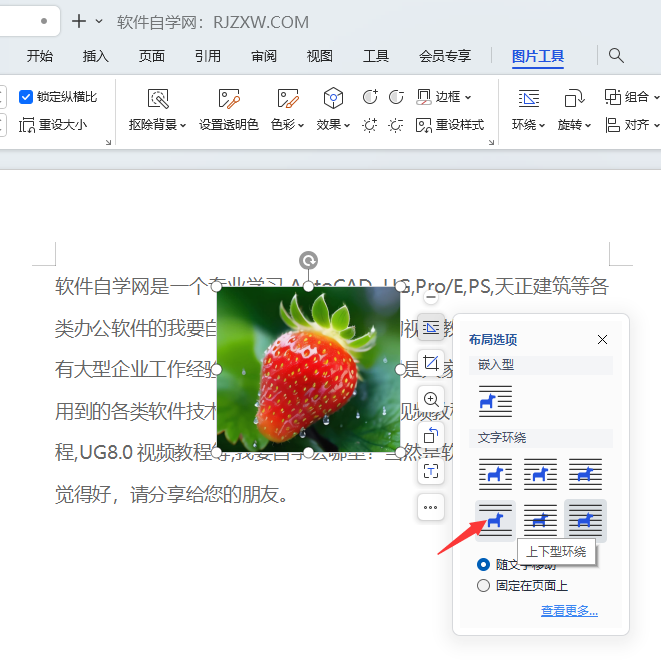Click 重设大小 reset size
The width and height of the screenshot is (661, 672).
coord(53,125)
